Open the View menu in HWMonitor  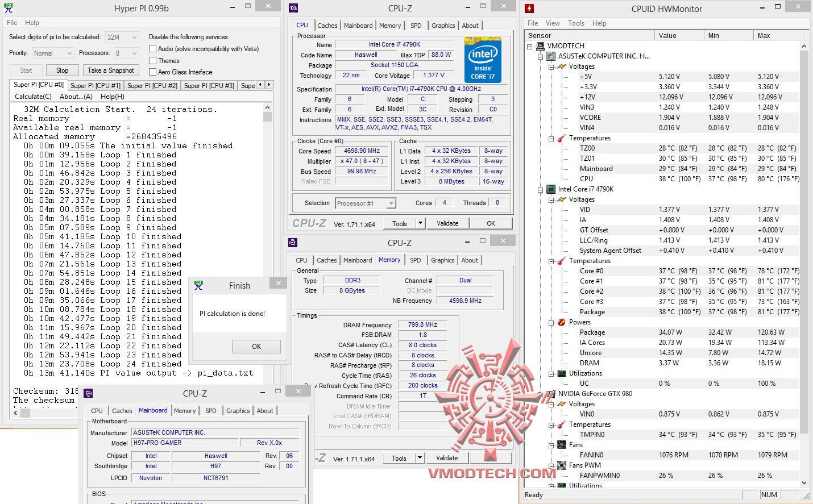pyautogui.click(x=553, y=23)
